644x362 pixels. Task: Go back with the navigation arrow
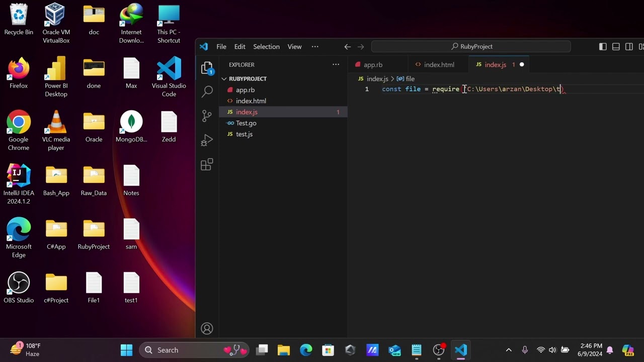(x=347, y=47)
